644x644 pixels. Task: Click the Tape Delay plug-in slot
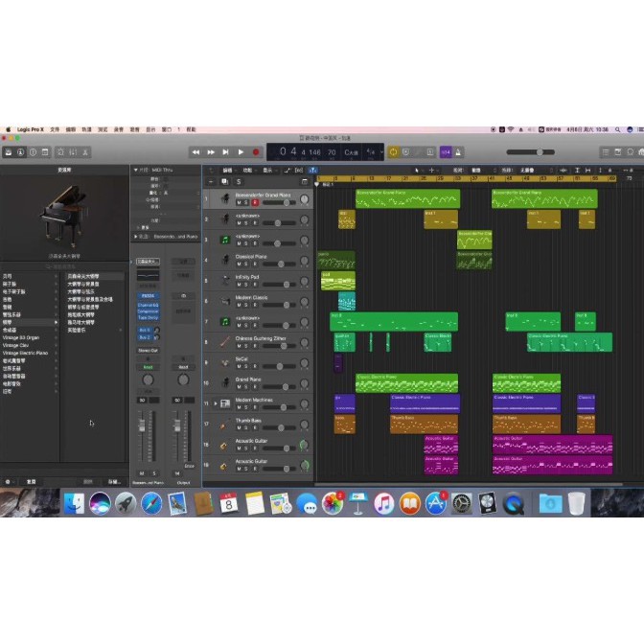pyautogui.click(x=148, y=317)
